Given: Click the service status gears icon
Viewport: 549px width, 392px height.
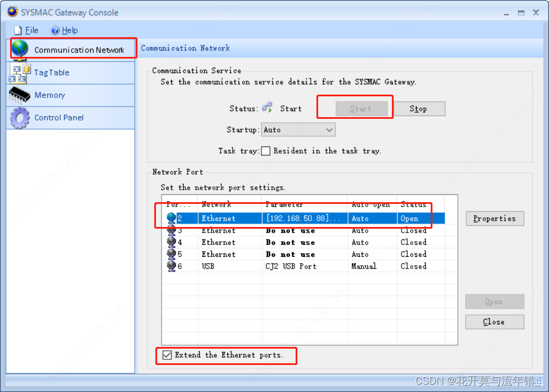Looking at the screenshot, I should (267, 107).
